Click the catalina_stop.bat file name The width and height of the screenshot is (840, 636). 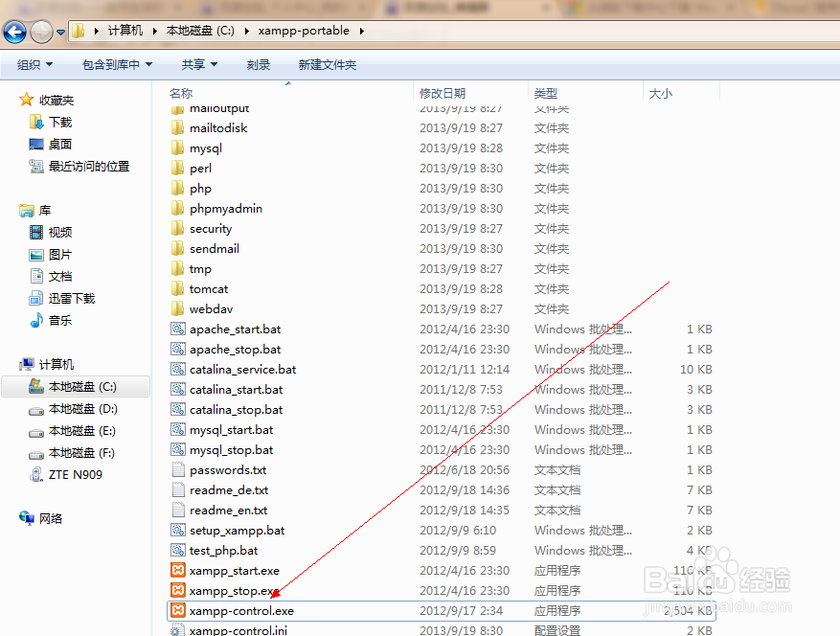[x=237, y=410]
